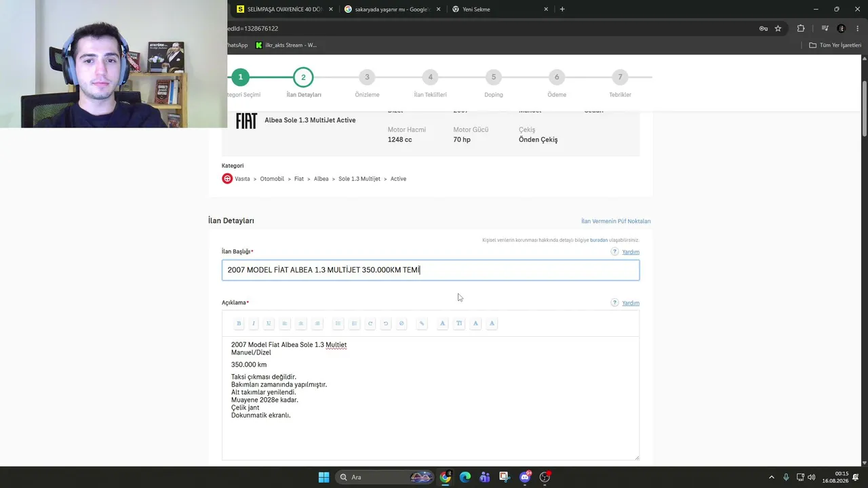Switch to the Yeni Sekme tab
Viewport: 868px width, 488px height.
point(500,9)
